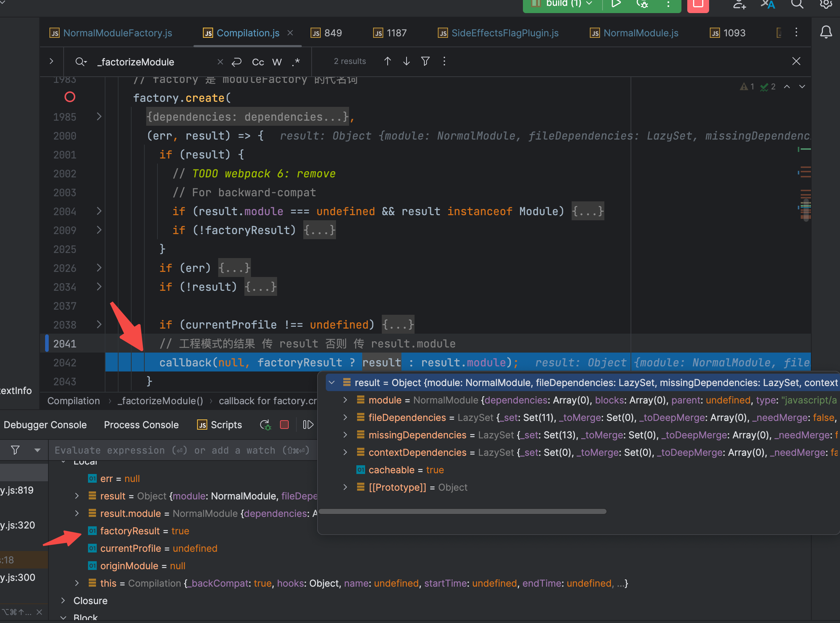Click the next occurrence down arrow
The image size is (840, 623).
tap(406, 61)
